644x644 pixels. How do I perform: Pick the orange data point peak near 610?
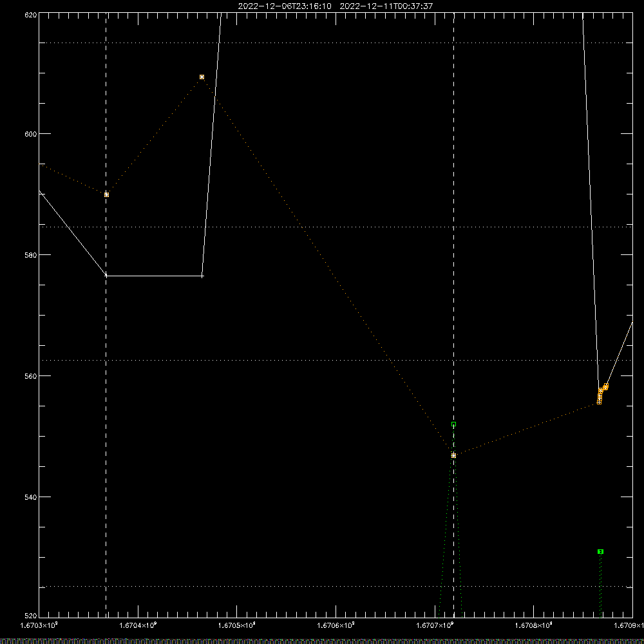point(202,77)
